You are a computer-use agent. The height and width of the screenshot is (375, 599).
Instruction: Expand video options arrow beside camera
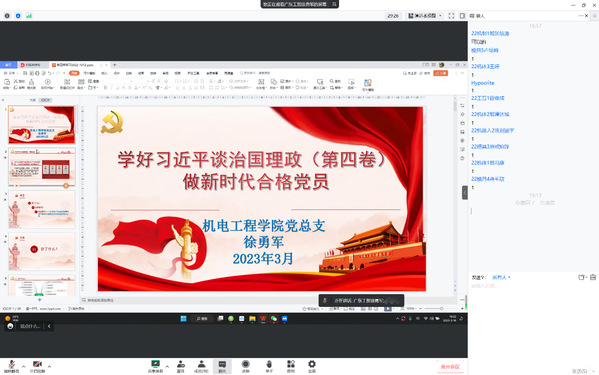(x=49, y=367)
